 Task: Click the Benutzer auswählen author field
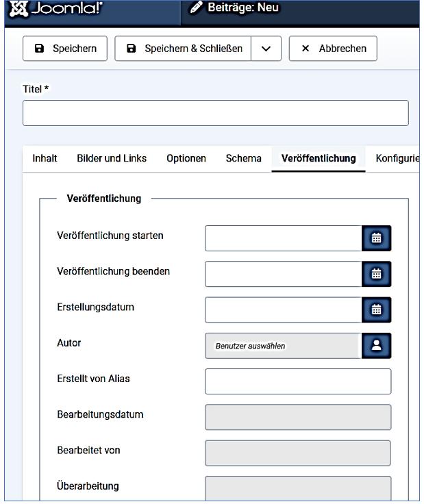pos(283,346)
